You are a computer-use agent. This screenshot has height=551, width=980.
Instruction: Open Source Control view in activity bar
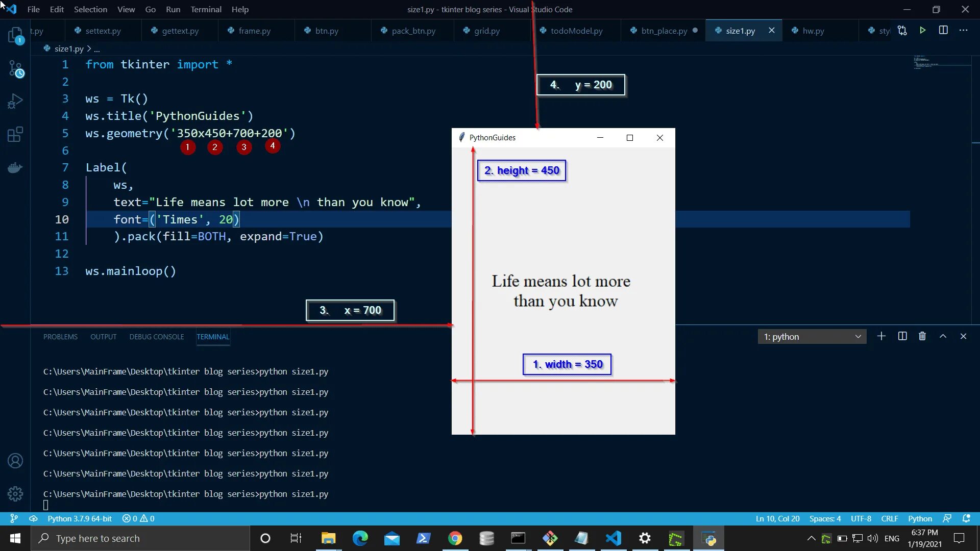click(15, 68)
